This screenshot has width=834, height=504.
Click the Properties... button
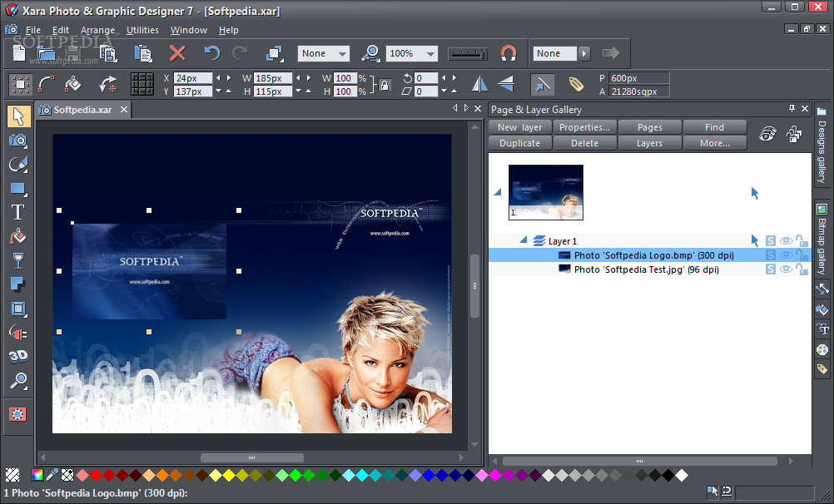click(584, 127)
